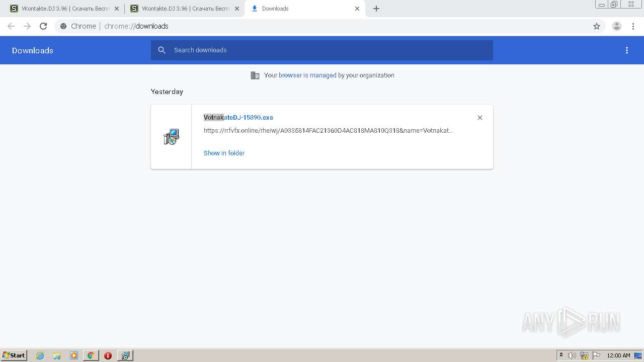Click the Opera taskbar icon
Image resolution: width=644 pixels, height=362 pixels.
click(108, 355)
